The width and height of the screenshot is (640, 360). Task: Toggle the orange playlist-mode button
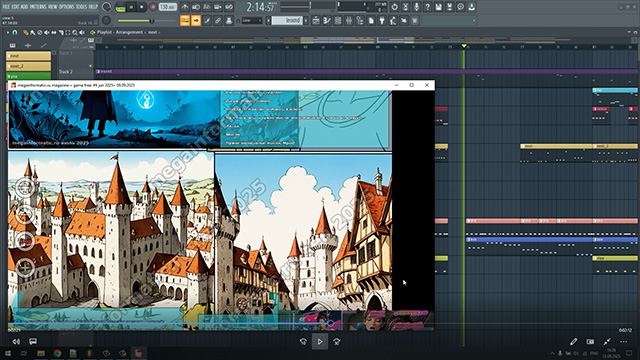(x=185, y=20)
